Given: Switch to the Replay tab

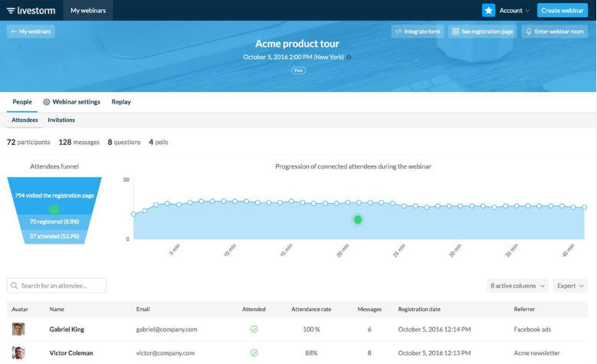Looking at the screenshot, I should click(x=121, y=102).
